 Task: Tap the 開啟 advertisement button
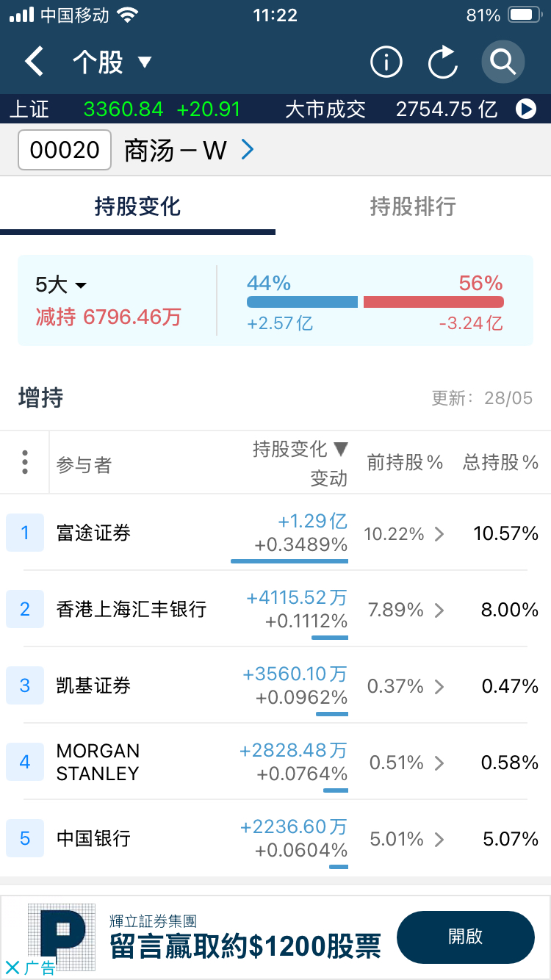click(x=466, y=937)
